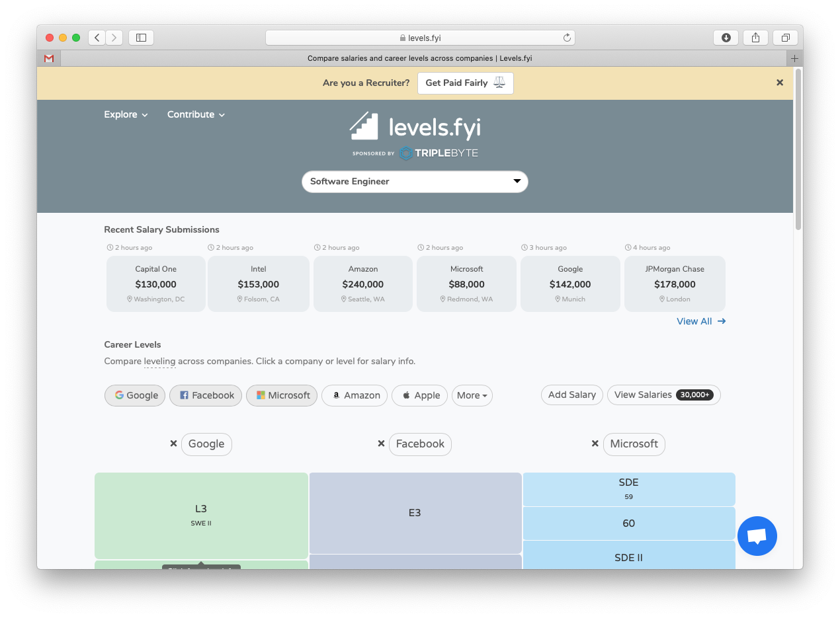Toggle the Google company chip

click(135, 395)
